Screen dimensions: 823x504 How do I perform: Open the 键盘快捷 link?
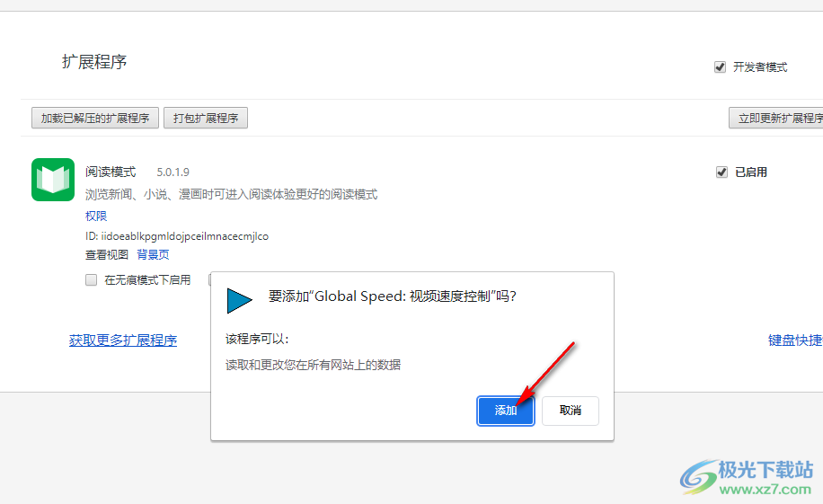point(795,340)
